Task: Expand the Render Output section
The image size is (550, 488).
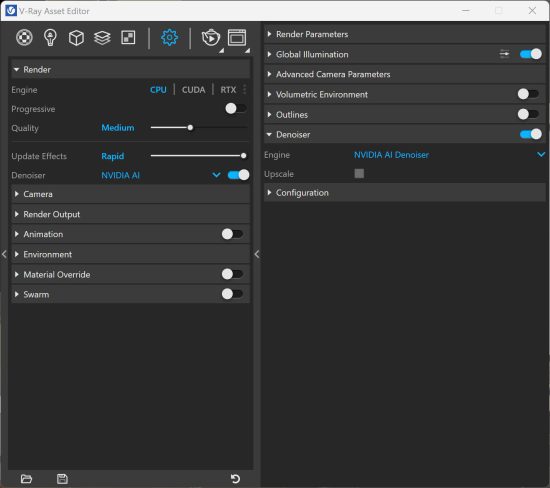Action: pyautogui.click(x=130, y=214)
